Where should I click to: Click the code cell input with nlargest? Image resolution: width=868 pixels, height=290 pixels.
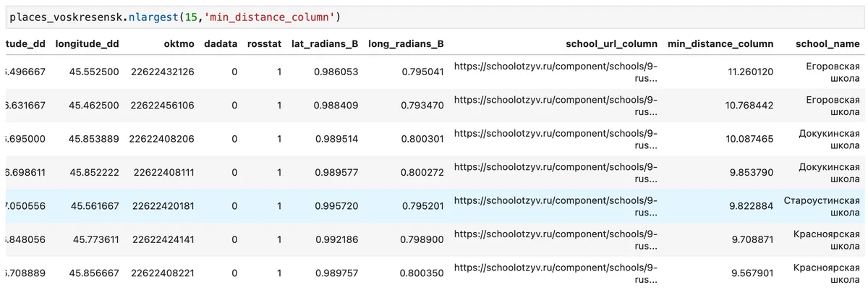(434, 16)
